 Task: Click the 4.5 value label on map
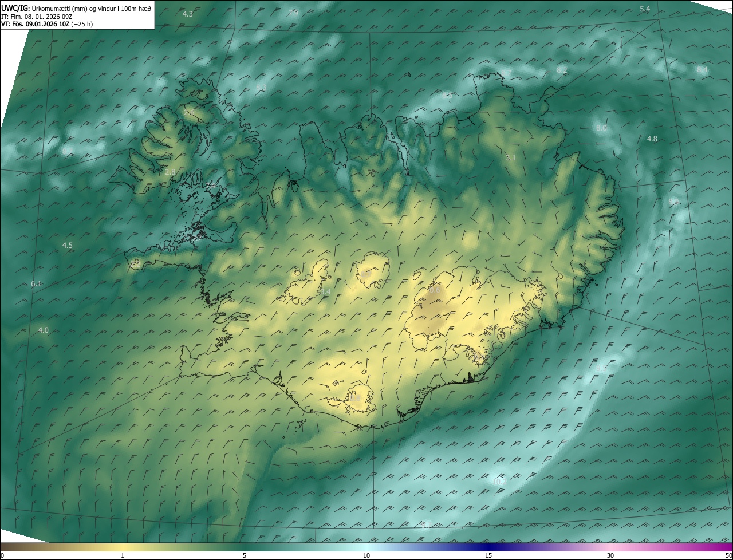click(x=67, y=246)
